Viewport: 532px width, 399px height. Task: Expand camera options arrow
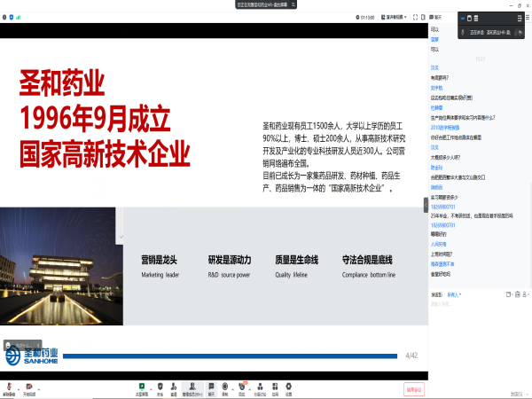point(39,389)
